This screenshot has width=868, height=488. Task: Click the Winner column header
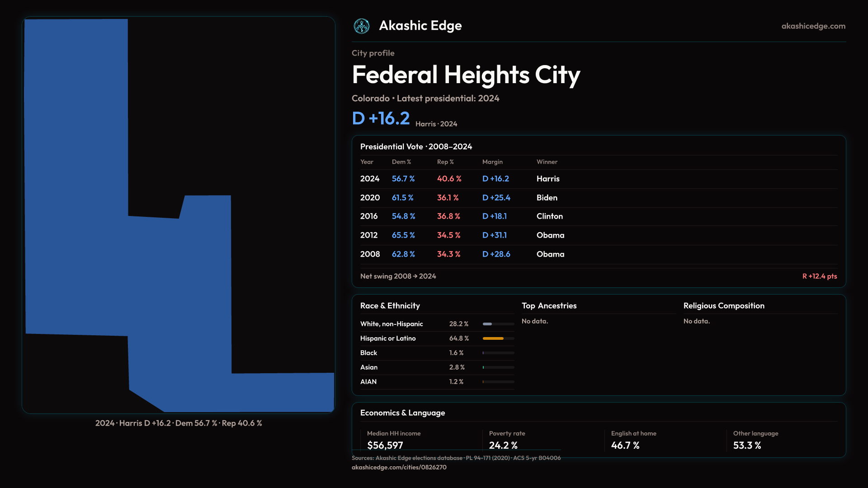547,162
